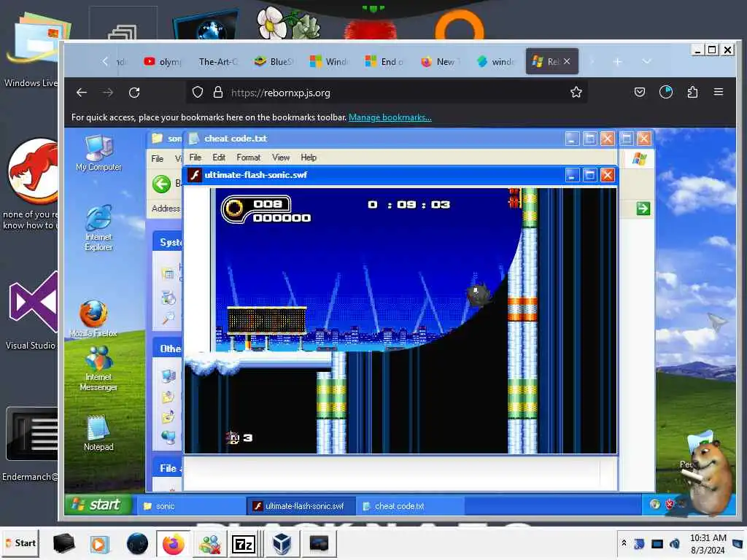
Task: Open the list all tabs dropdown chevron
Action: pos(646,61)
